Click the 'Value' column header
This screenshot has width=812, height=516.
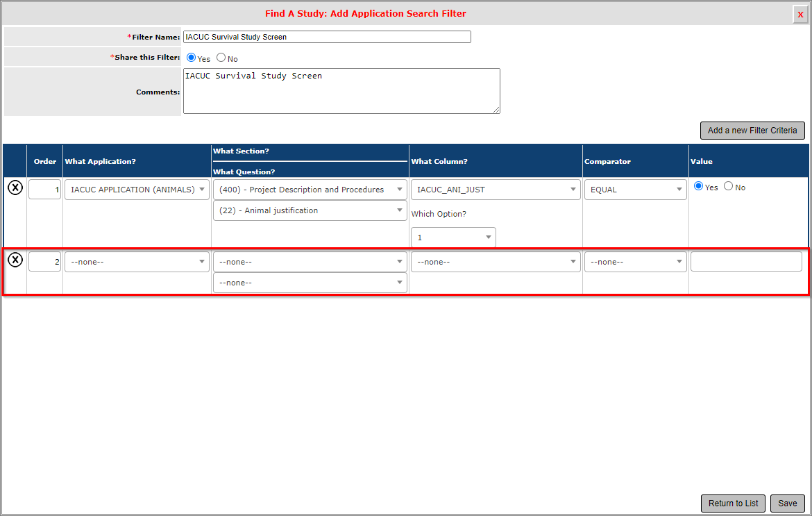pyautogui.click(x=701, y=161)
